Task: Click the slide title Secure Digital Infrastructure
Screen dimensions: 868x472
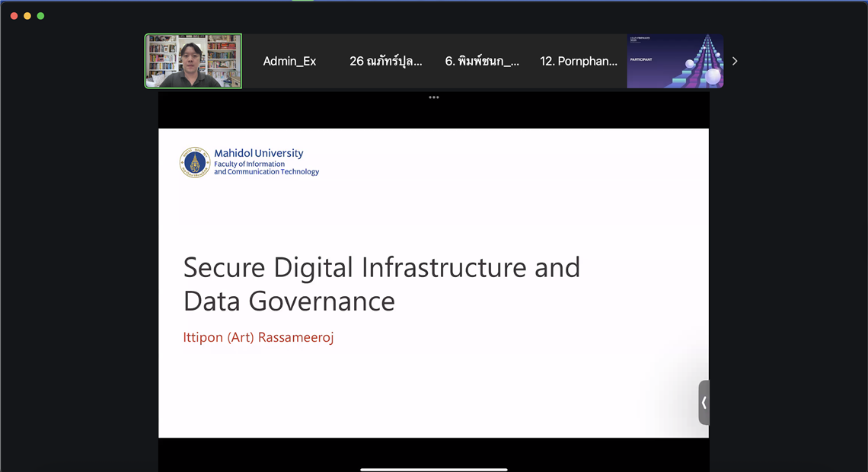Action: [x=381, y=267]
